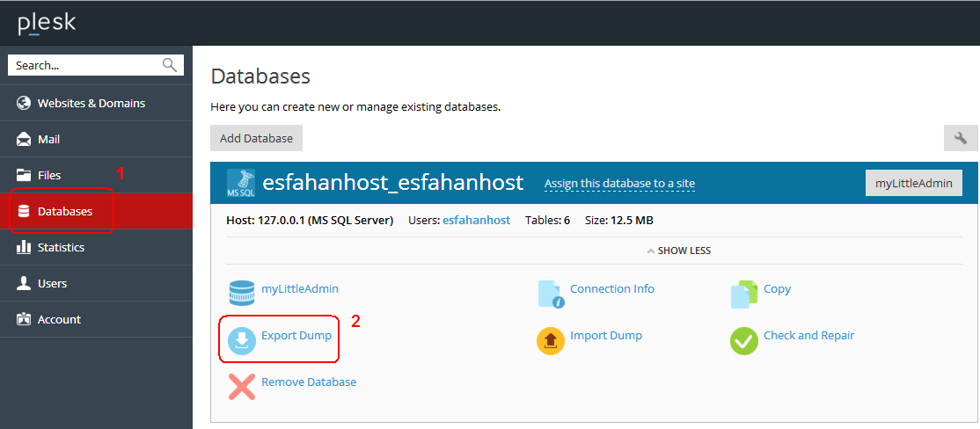Click the Size: 12.5 MB value
The height and width of the screenshot is (429, 980).
pos(619,220)
